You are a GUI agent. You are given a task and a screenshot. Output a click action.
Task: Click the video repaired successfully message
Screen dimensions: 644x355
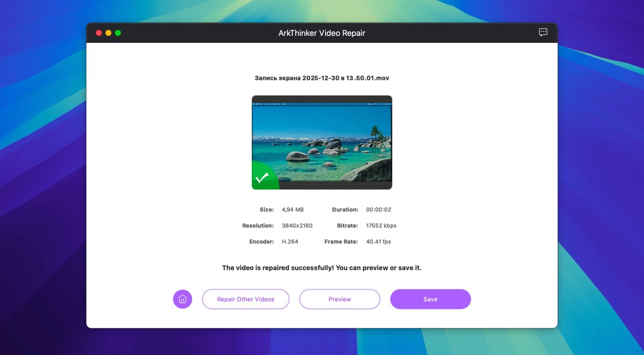(x=322, y=268)
